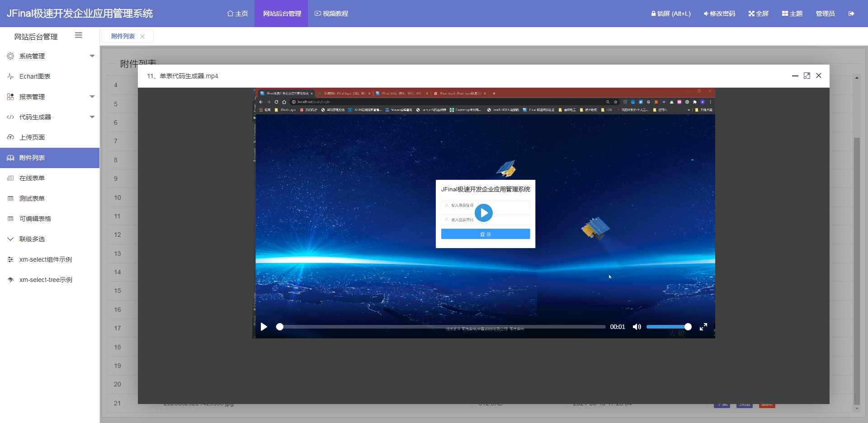Close the 单表代码生成器.mp4 dialog
Screen dimensions: 868x423
point(819,75)
